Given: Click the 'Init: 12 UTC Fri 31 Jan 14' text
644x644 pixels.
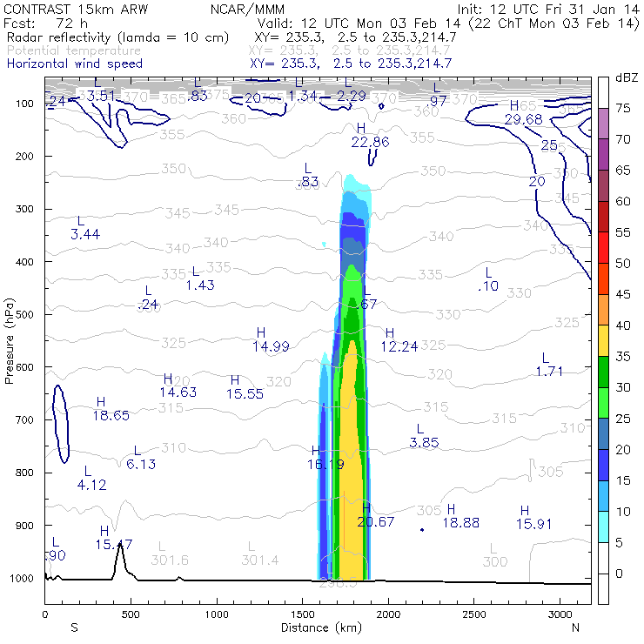Looking at the screenshot, I should (548, 9).
